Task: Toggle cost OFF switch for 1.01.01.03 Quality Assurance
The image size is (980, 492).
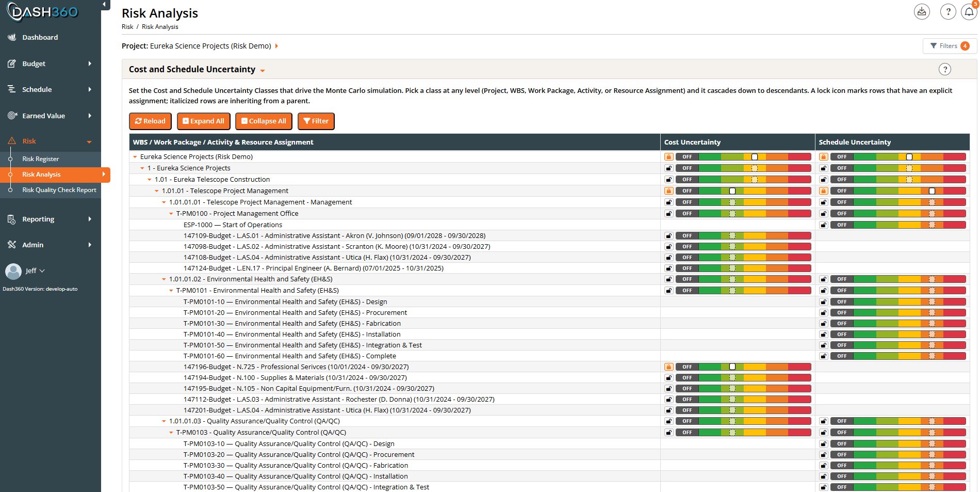Action: (x=687, y=421)
